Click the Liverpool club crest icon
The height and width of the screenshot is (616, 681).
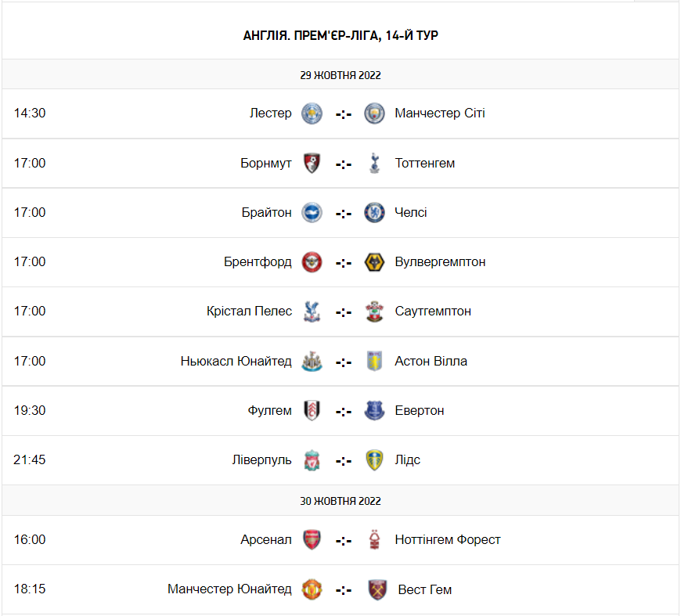(x=312, y=459)
